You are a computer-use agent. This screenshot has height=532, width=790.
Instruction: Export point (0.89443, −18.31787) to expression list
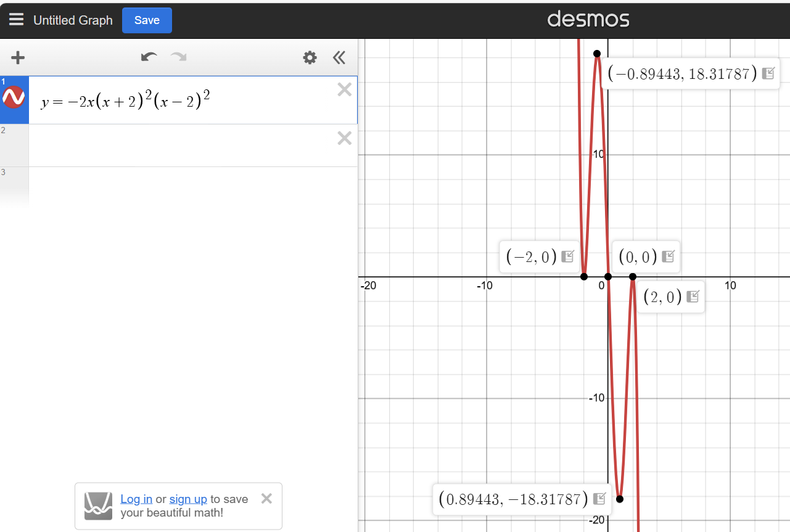click(598, 498)
